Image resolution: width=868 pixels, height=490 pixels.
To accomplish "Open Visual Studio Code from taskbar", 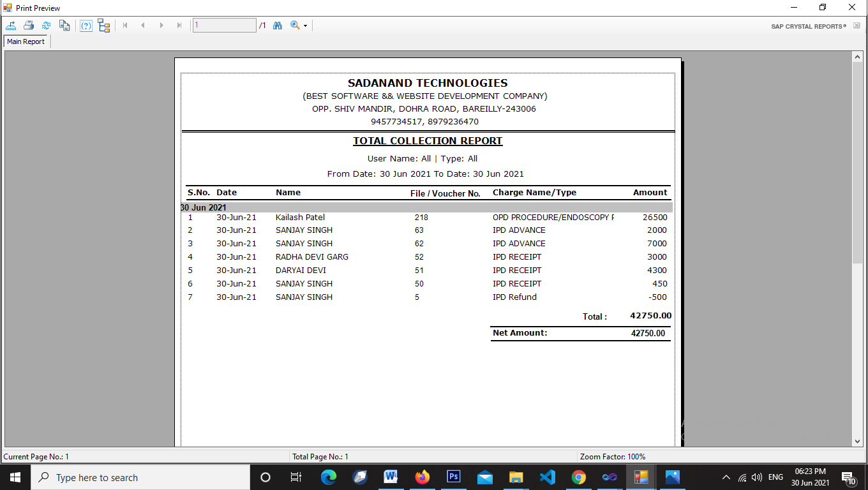I will [548, 477].
